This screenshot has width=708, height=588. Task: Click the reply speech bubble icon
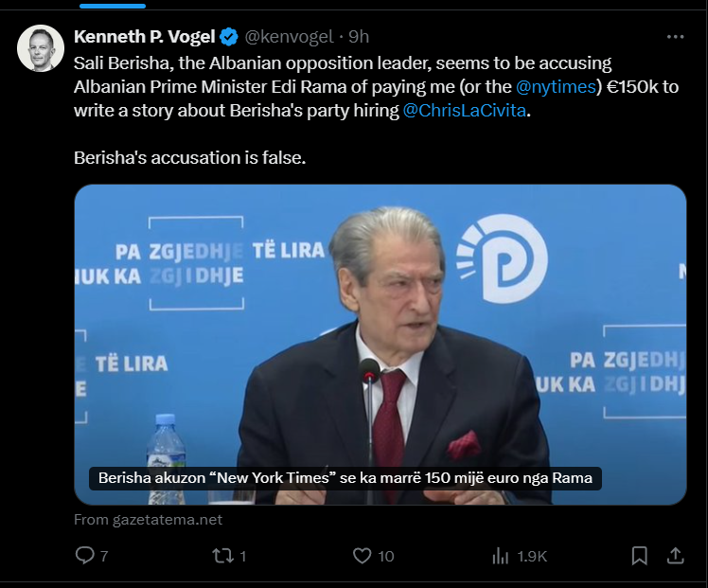click(84, 556)
